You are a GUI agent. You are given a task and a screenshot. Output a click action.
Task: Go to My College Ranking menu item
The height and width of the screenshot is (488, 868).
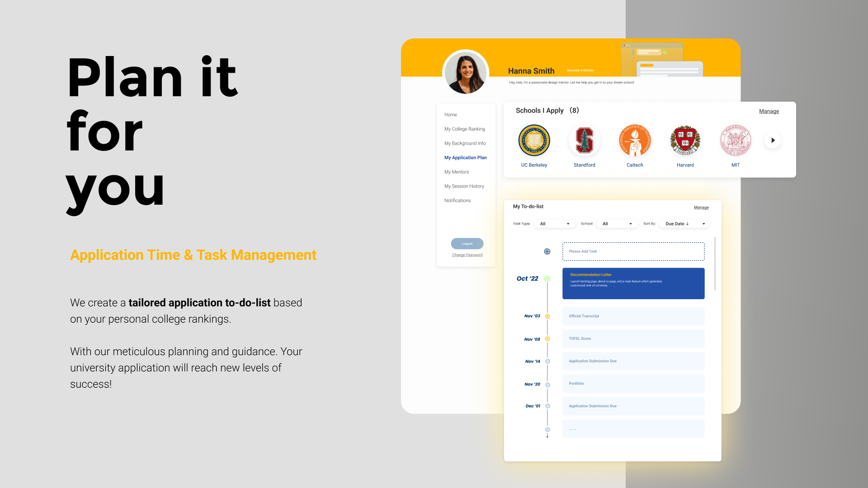point(464,129)
